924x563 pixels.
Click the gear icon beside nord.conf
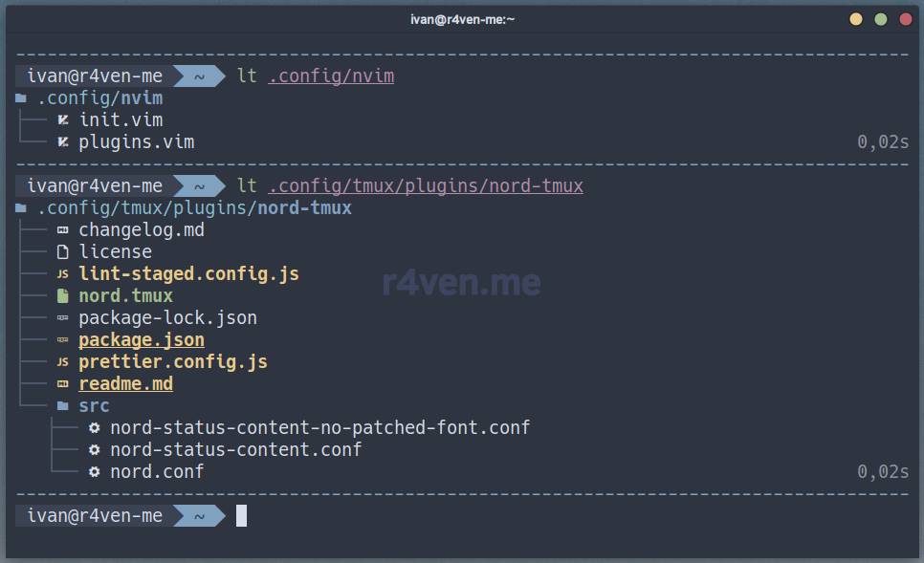pyautogui.click(x=94, y=472)
